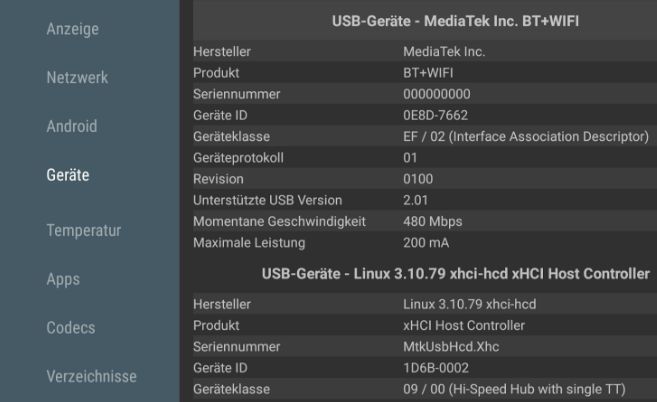Click the Seriennummer 000000000 row
The height and width of the screenshot is (402, 657).
[x=425, y=94]
